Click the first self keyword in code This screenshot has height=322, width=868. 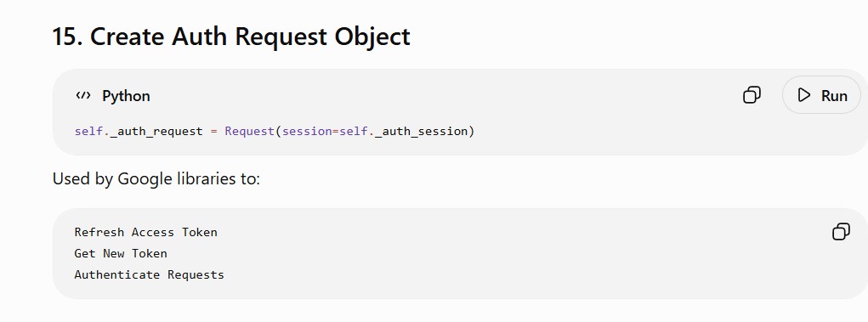(88, 132)
